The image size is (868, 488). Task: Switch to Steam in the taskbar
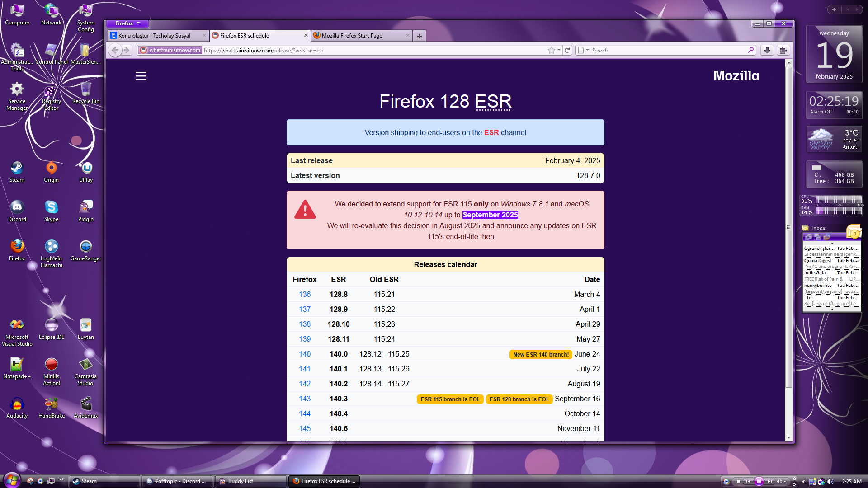tap(104, 481)
